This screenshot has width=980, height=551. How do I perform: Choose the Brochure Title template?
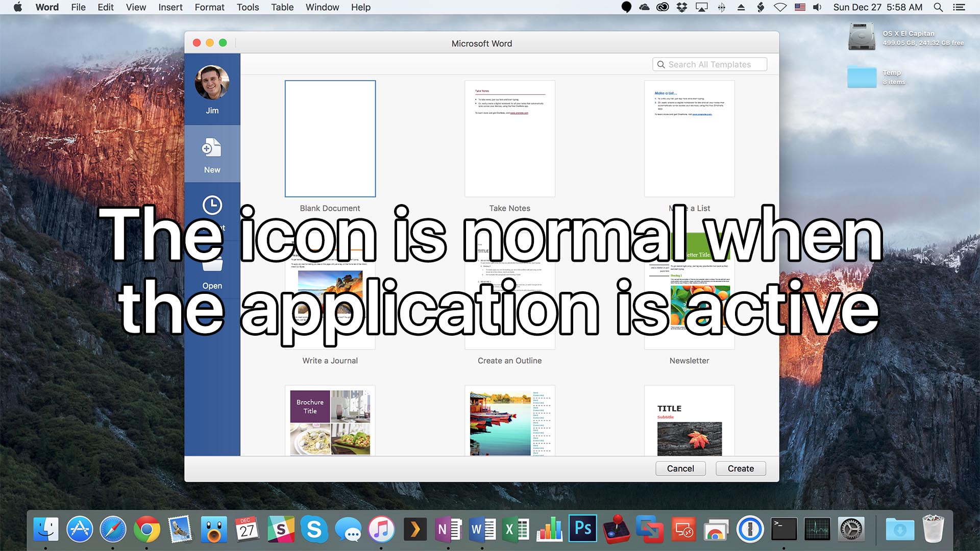click(x=330, y=421)
